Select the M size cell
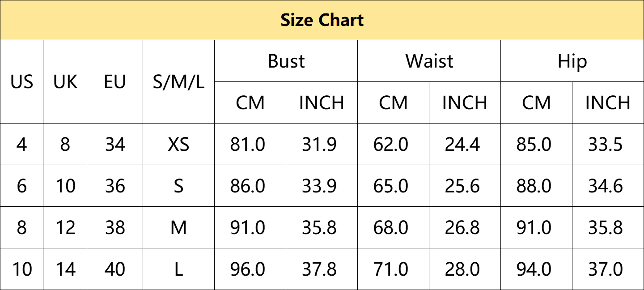This screenshot has width=644, height=290. point(178,227)
